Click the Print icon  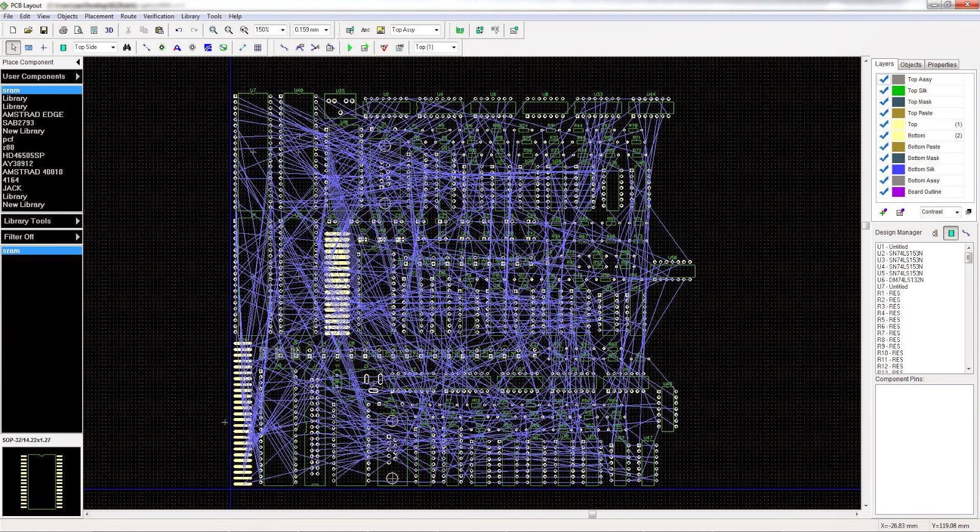tap(63, 30)
